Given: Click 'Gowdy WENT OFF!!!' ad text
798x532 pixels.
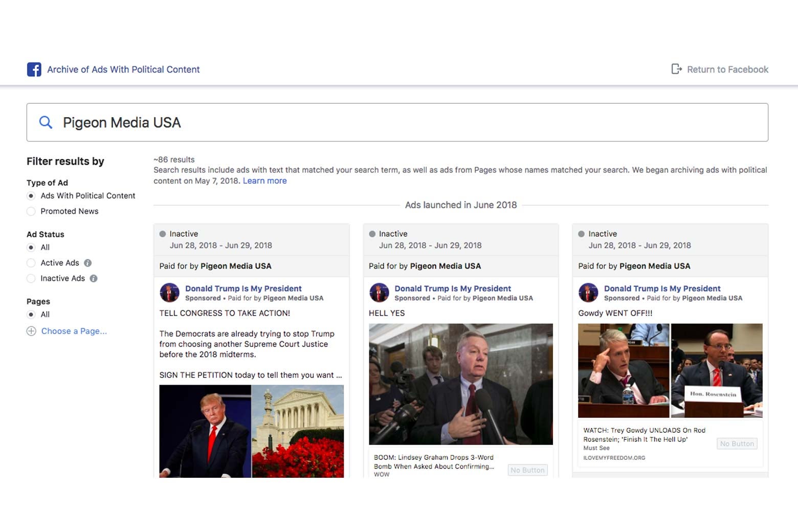Looking at the screenshot, I should (615, 313).
